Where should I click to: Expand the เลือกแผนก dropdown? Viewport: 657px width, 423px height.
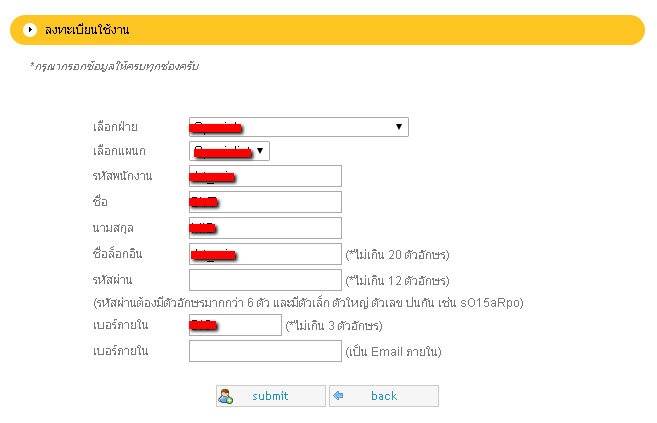[x=229, y=151]
